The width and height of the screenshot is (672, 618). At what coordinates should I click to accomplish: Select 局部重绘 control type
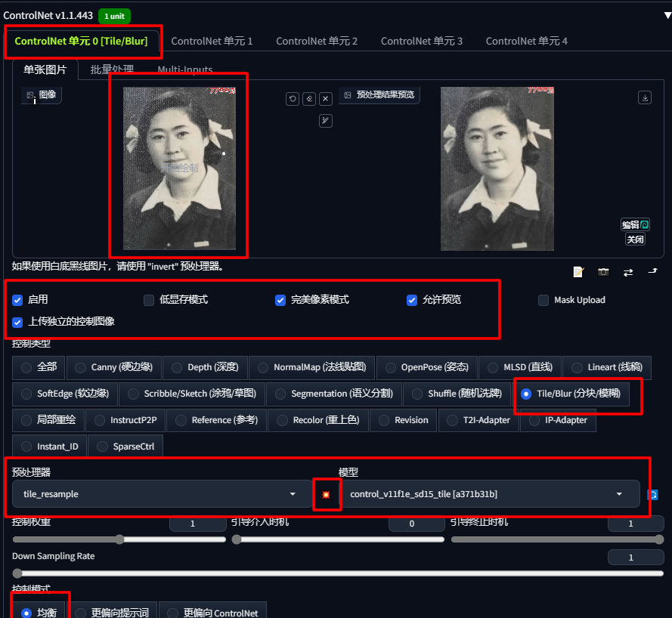click(48, 420)
